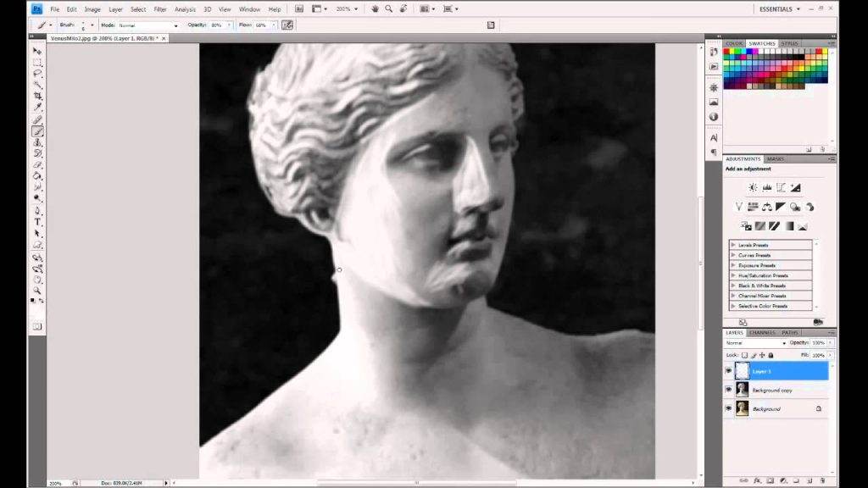
Task: Switch to the Masks panel tab
Action: point(775,158)
